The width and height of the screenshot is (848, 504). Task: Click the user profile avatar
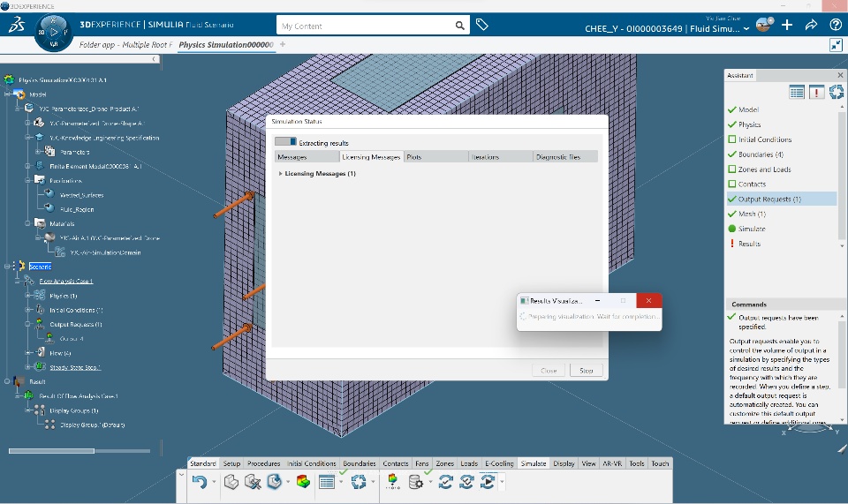(764, 25)
